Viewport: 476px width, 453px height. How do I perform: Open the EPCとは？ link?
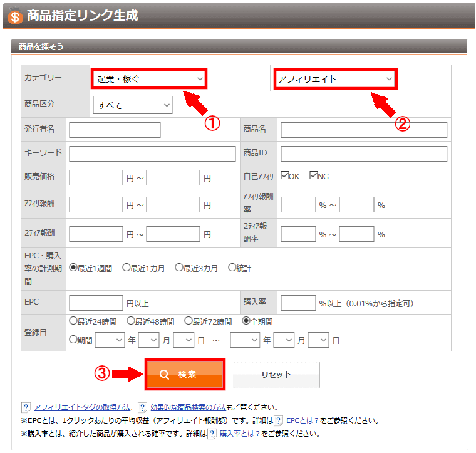pyautogui.click(x=303, y=420)
